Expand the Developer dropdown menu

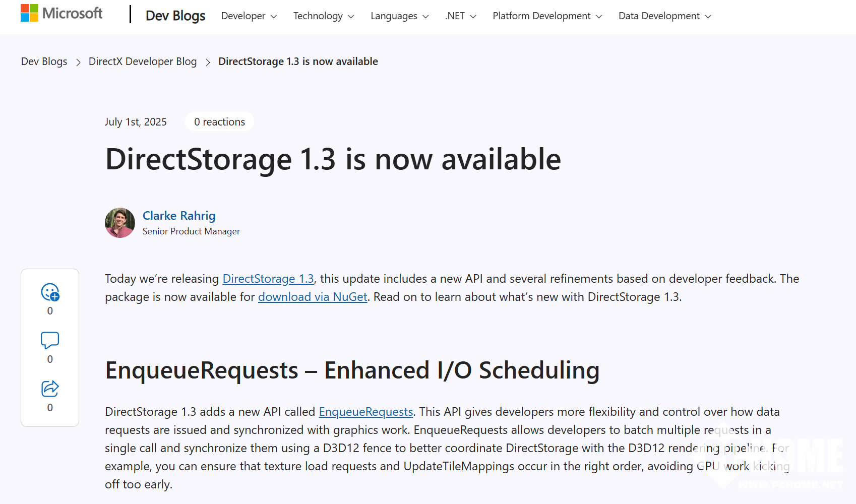pyautogui.click(x=249, y=16)
